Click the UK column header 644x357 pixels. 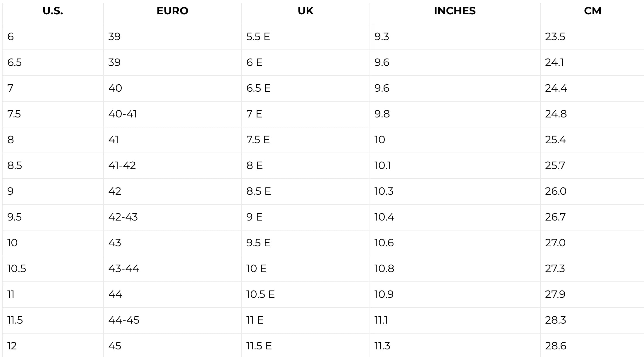tap(305, 11)
